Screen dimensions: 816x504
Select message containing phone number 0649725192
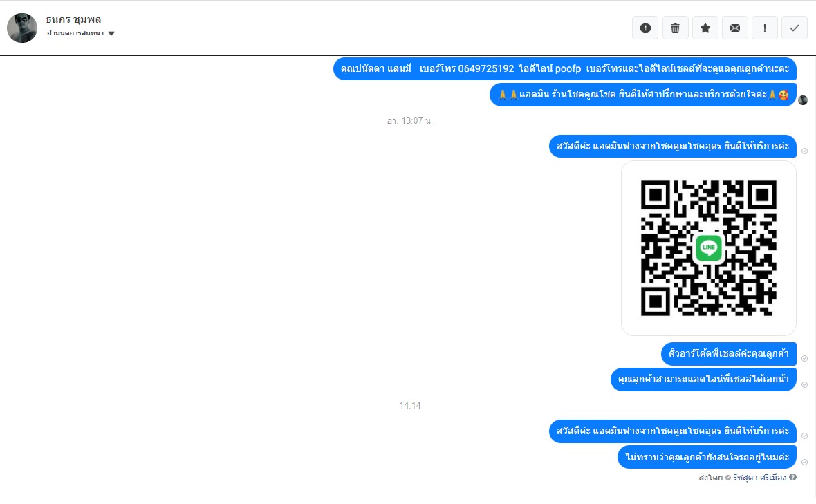pyautogui.click(x=565, y=68)
